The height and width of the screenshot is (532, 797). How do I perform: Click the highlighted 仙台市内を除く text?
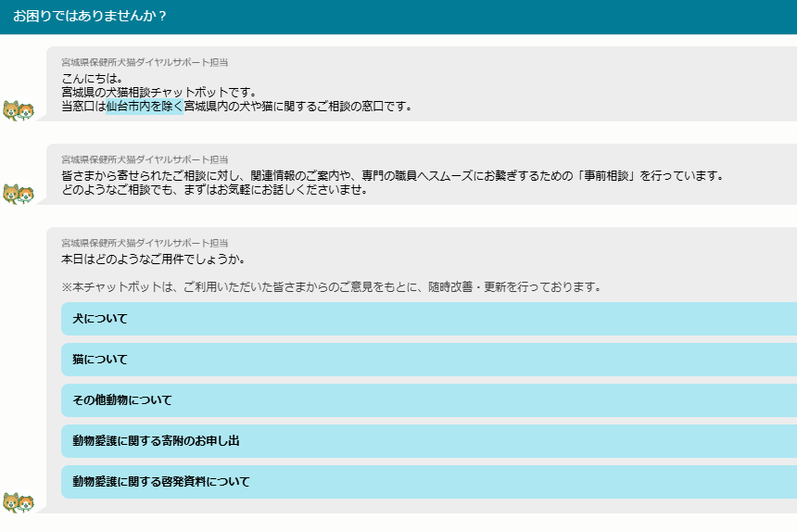[x=145, y=107]
